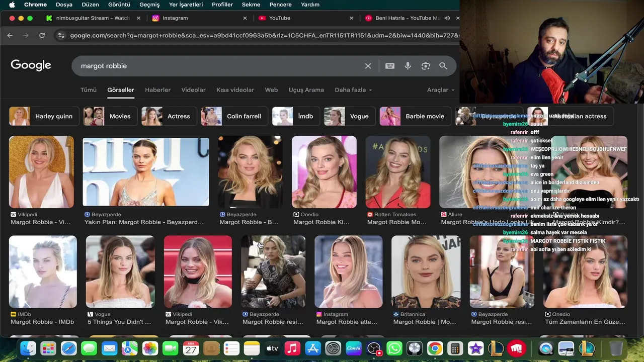Click the margot robbie search input field
The height and width of the screenshot is (362, 644).
[219, 66]
